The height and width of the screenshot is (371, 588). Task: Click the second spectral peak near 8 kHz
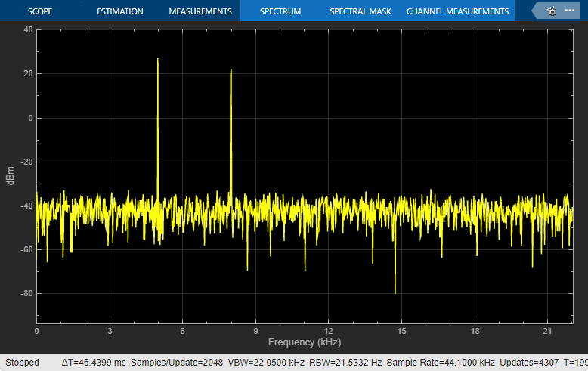tap(231, 131)
